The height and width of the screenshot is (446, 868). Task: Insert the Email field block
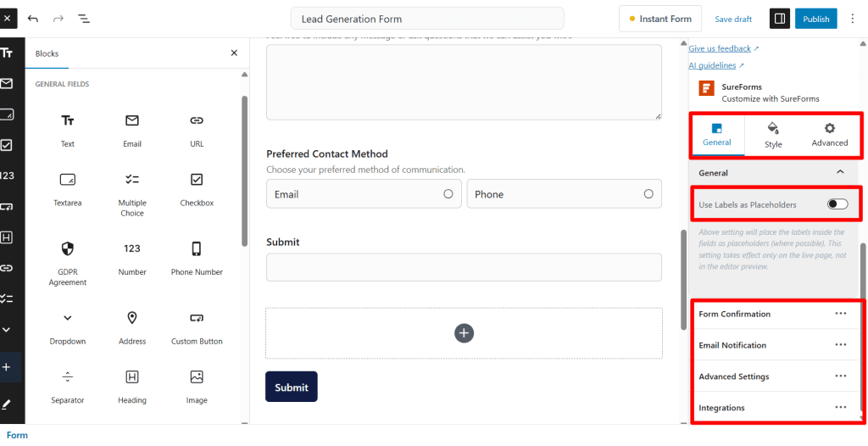pyautogui.click(x=132, y=130)
